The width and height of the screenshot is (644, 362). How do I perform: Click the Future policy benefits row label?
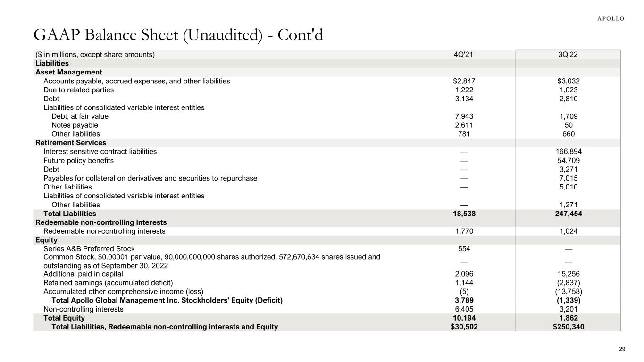tap(78, 161)
